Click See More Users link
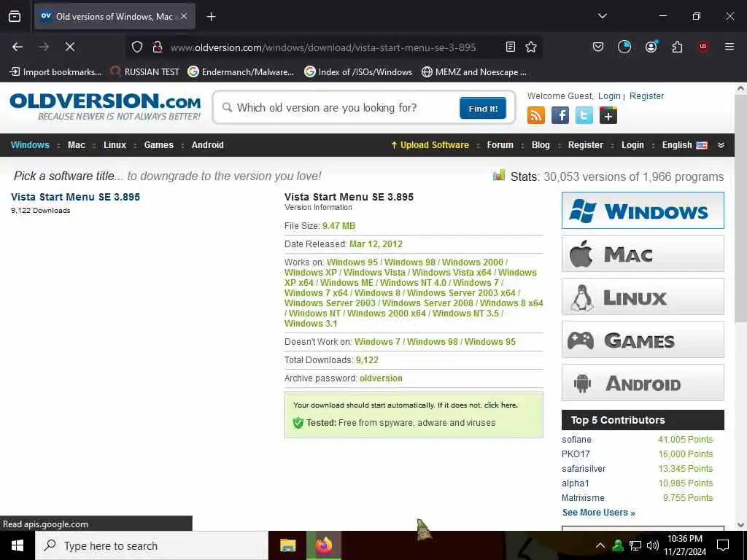The image size is (747, 560). [598, 513]
